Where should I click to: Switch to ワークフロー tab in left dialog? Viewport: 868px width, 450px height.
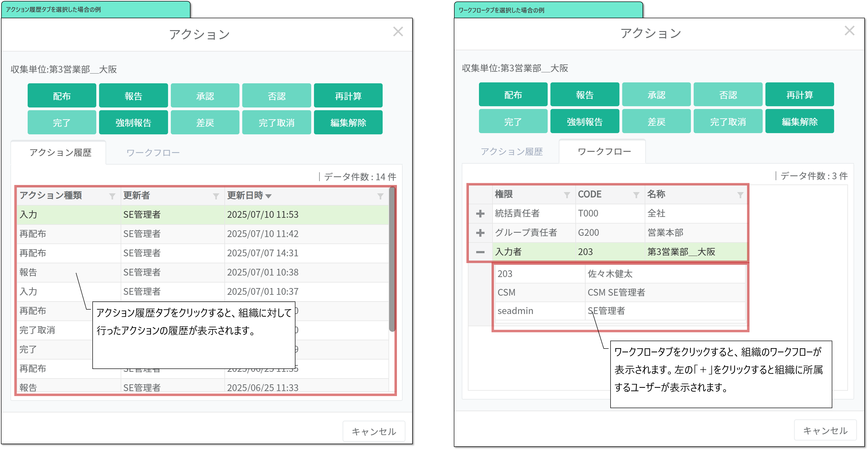[x=153, y=153]
